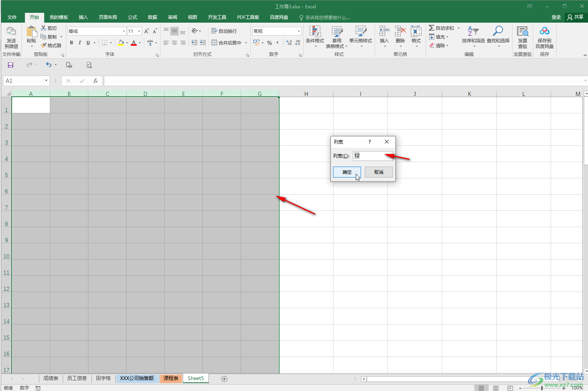The height and width of the screenshot is (391, 588).
Task: Open the Find and Select magnifier
Action: click(498, 31)
